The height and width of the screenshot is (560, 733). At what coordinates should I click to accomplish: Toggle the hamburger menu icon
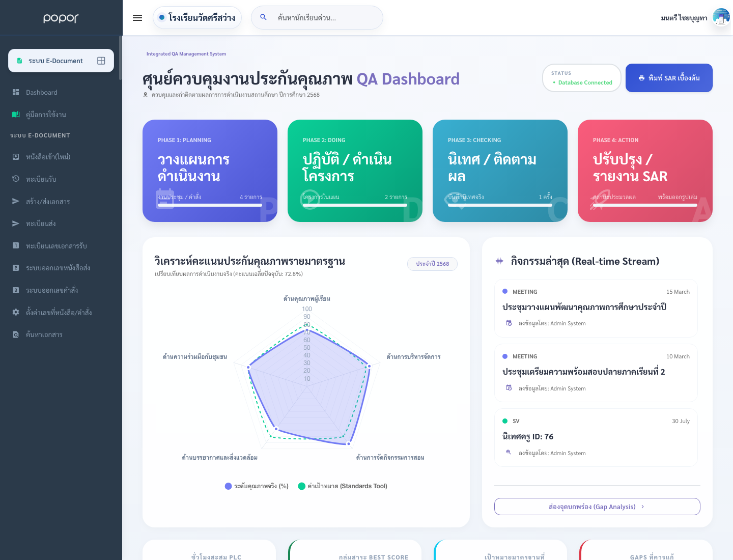click(x=137, y=18)
